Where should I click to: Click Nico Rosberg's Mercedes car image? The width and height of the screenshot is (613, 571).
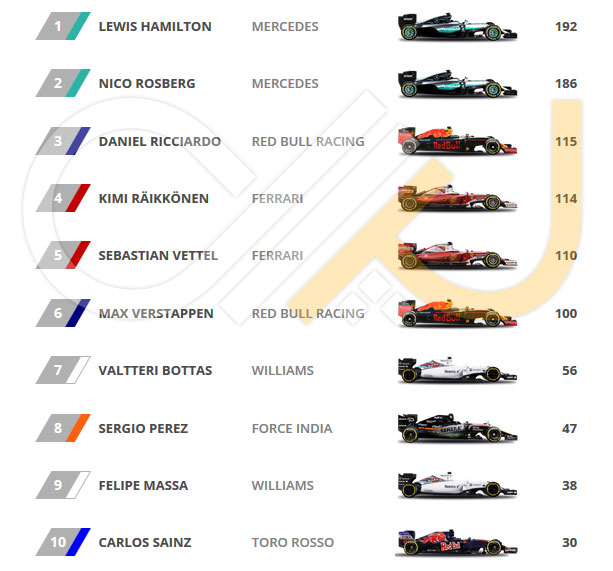tap(457, 84)
